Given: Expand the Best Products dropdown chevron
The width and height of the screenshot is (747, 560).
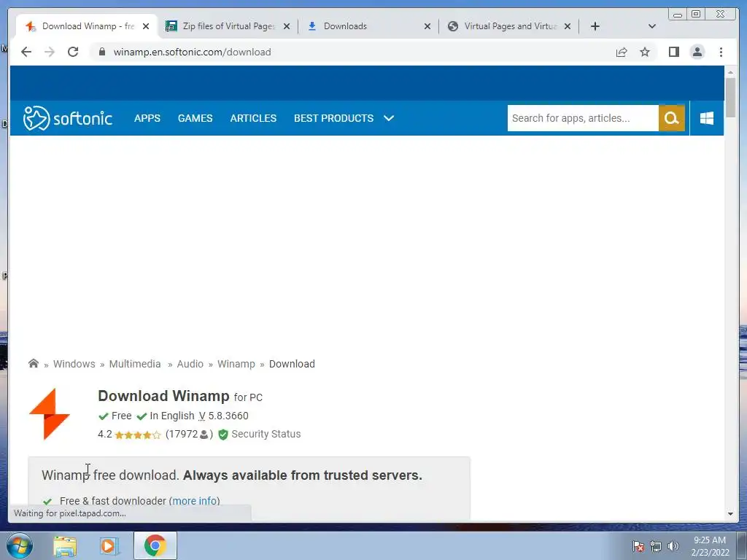Looking at the screenshot, I should (x=389, y=118).
